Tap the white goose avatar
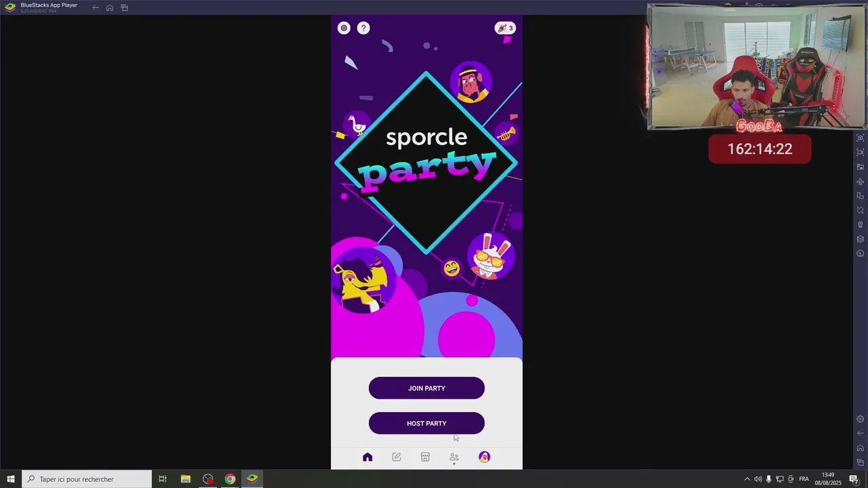Viewport: 868px width, 488px height. (357, 125)
